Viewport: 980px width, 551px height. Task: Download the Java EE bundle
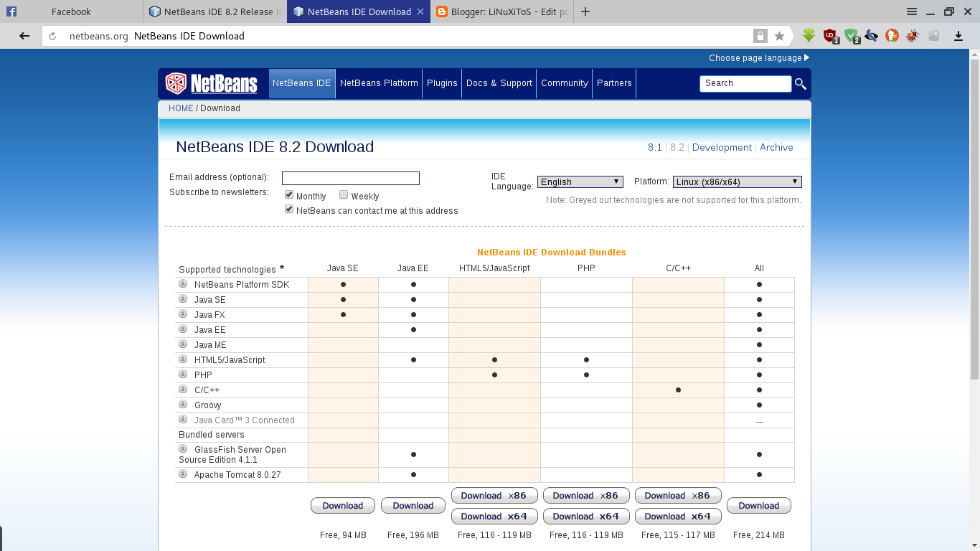click(x=413, y=506)
